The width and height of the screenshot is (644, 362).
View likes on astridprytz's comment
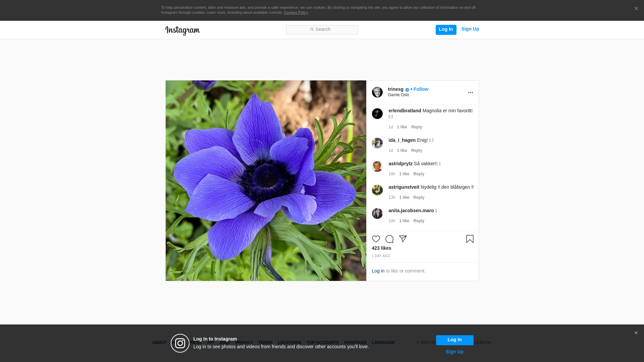(x=404, y=174)
